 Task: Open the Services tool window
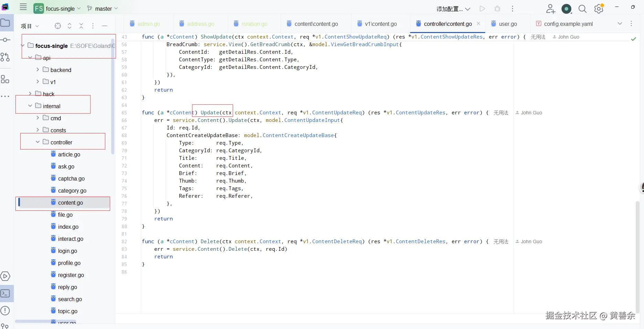click(x=5, y=276)
